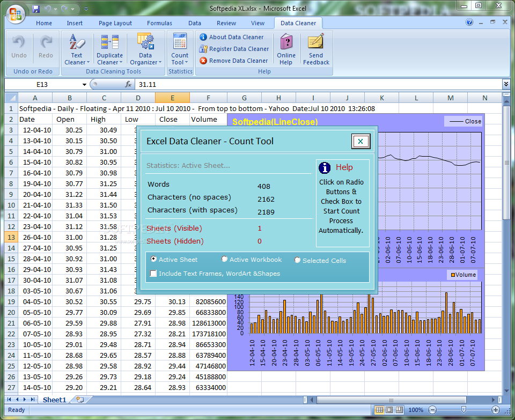515x420 pixels.
Task: Select the Sheet1 worksheet tab
Action: (x=54, y=400)
